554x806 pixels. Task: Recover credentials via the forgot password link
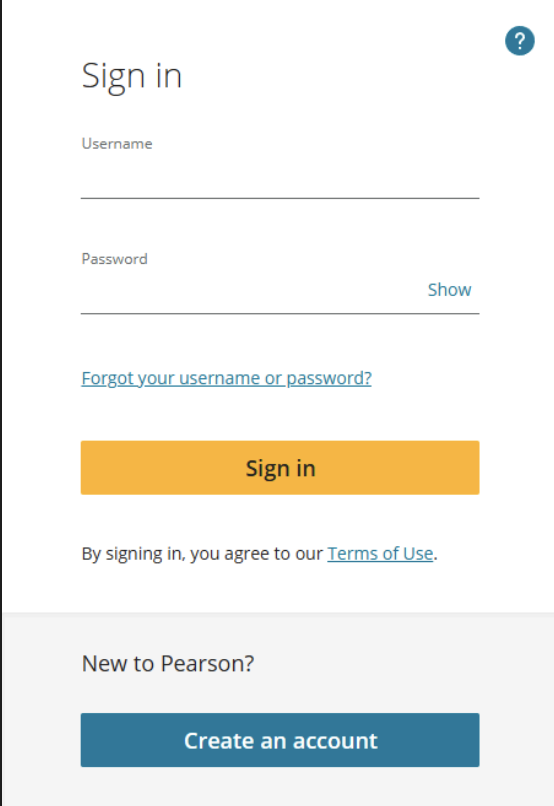tap(227, 378)
